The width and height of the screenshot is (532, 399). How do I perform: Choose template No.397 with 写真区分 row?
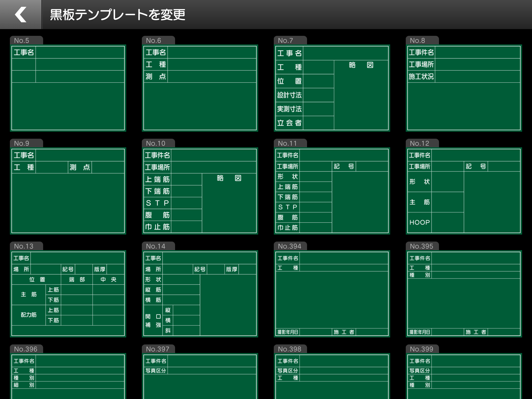coord(200,377)
